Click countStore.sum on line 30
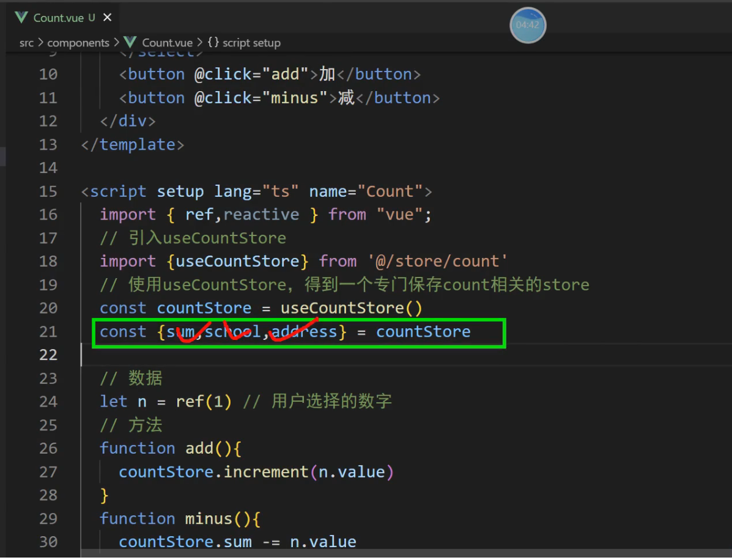This screenshot has width=732, height=560. [x=185, y=542]
